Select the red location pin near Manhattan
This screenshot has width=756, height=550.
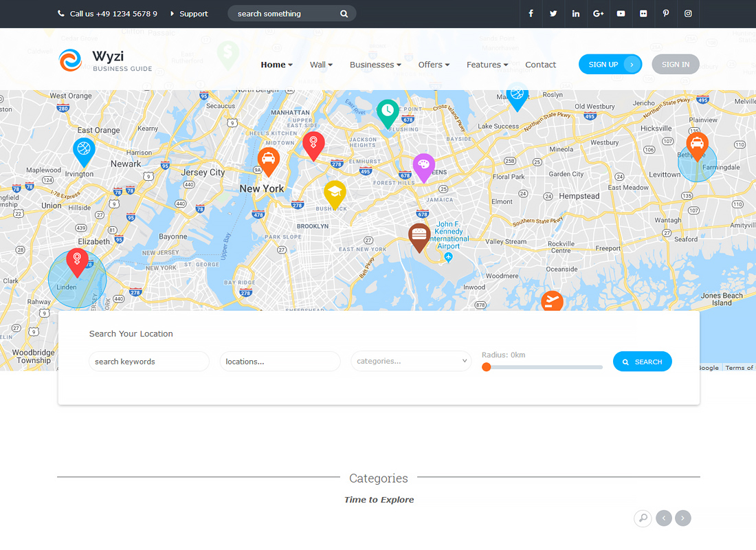313,146
